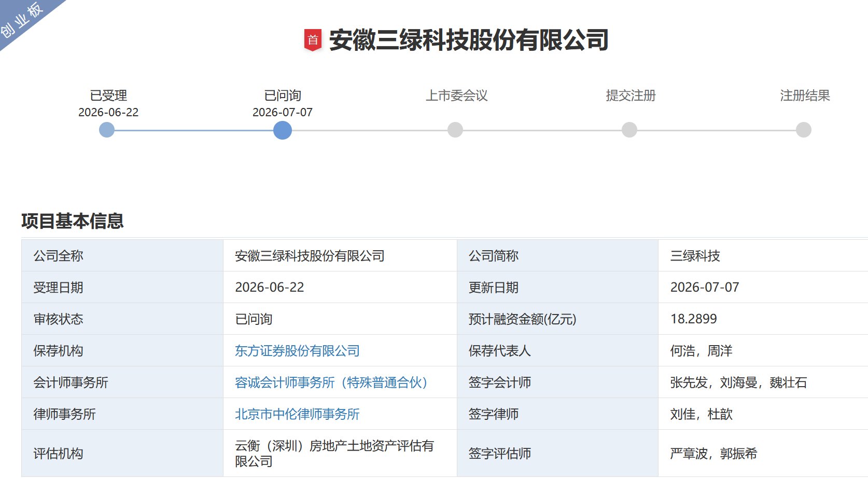This screenshot has width=868, height=478.
Task: Click the 审核状态 label cell
Action: pos(122,319)
